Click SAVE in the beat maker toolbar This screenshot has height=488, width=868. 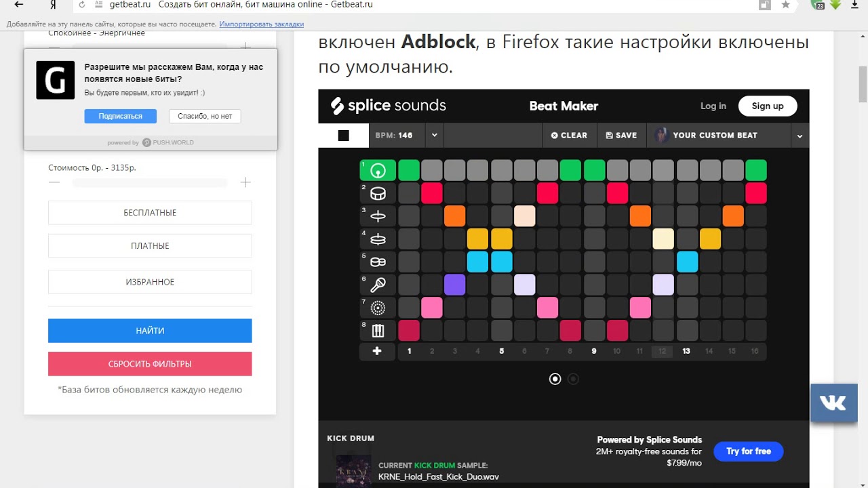[621, 136]
